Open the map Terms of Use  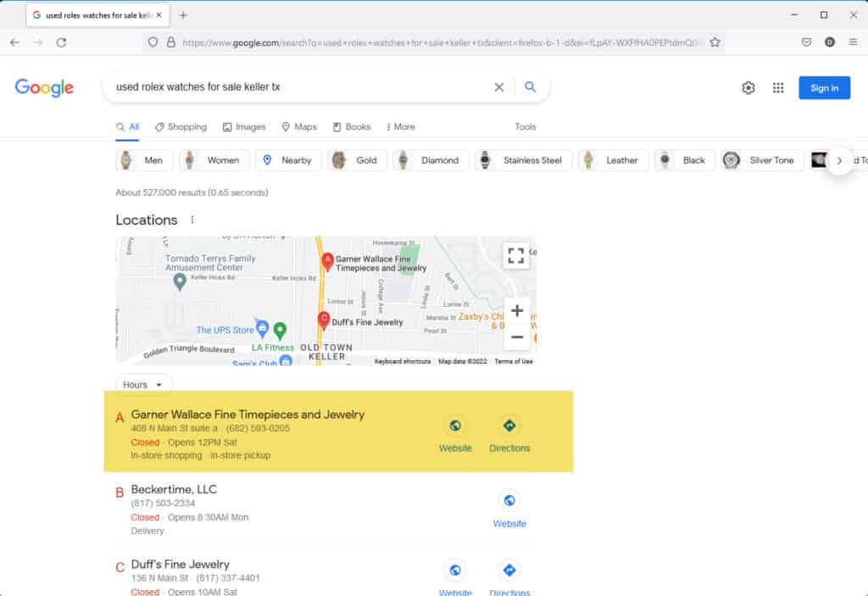click(514, 361)
